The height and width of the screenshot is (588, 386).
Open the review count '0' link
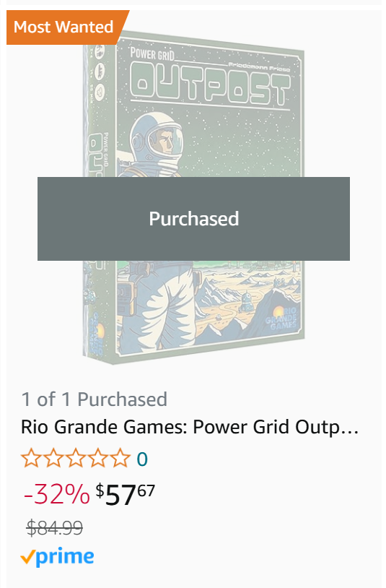tap(142, 459)
